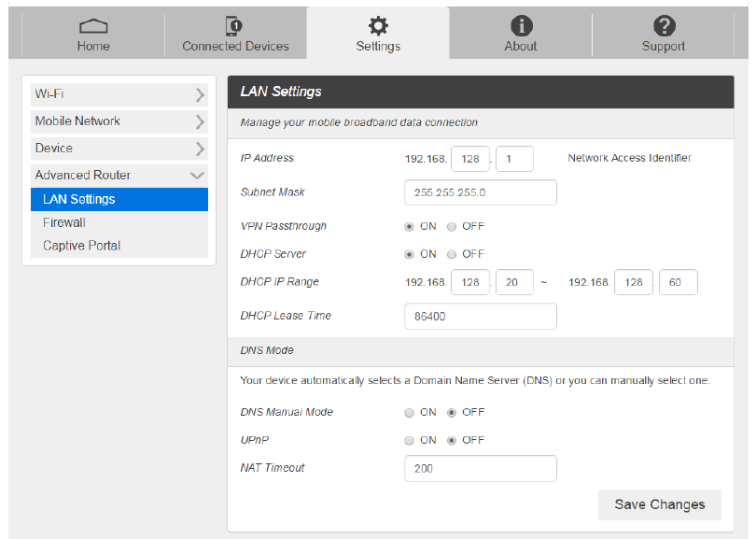
Task: Click the NAT Timeout input field
Action: [x=480, y=468]
